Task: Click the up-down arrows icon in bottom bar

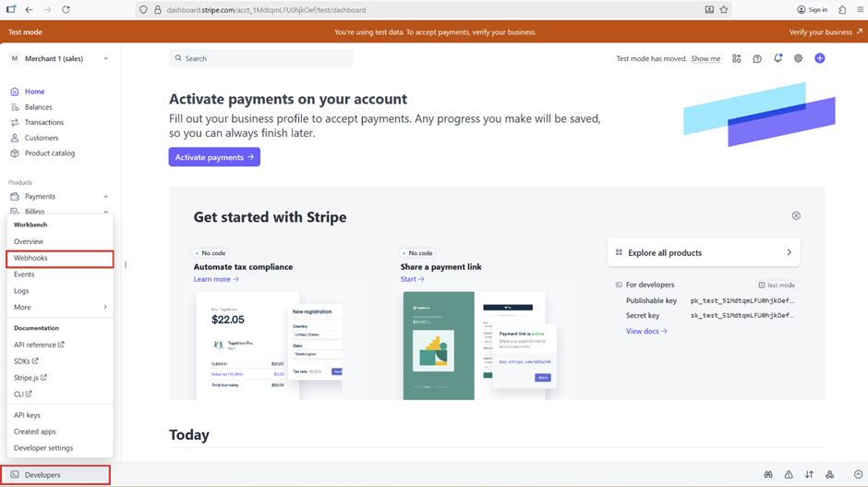Action: [809, 474]
